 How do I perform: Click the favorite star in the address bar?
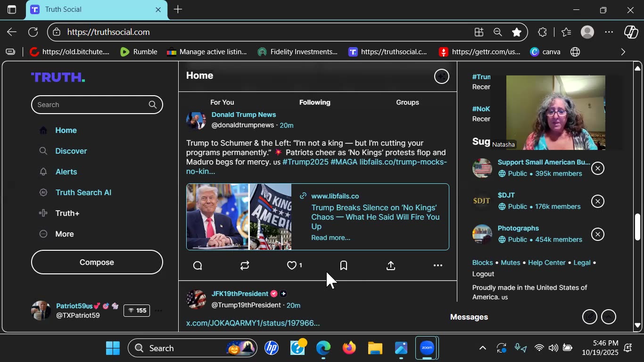[x=517, y=32]
